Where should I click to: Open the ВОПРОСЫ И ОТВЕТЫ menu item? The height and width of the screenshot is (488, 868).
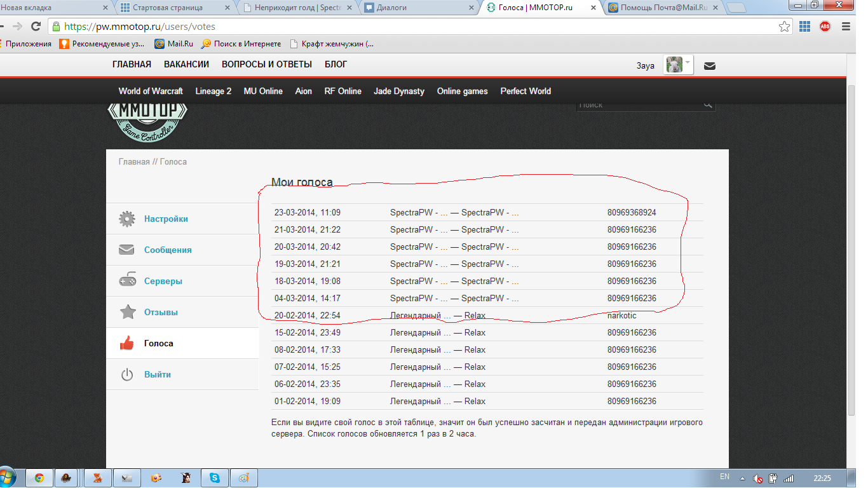click(x=267, y=64)
